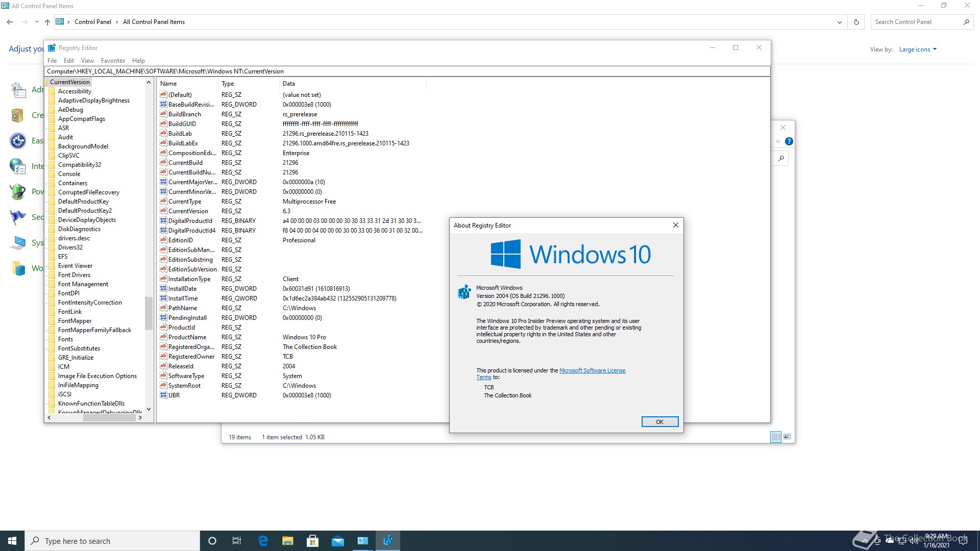This screenshot has width=980, height=551.
Task: Select Image File Execution Options key
Action: click(97, 376)
